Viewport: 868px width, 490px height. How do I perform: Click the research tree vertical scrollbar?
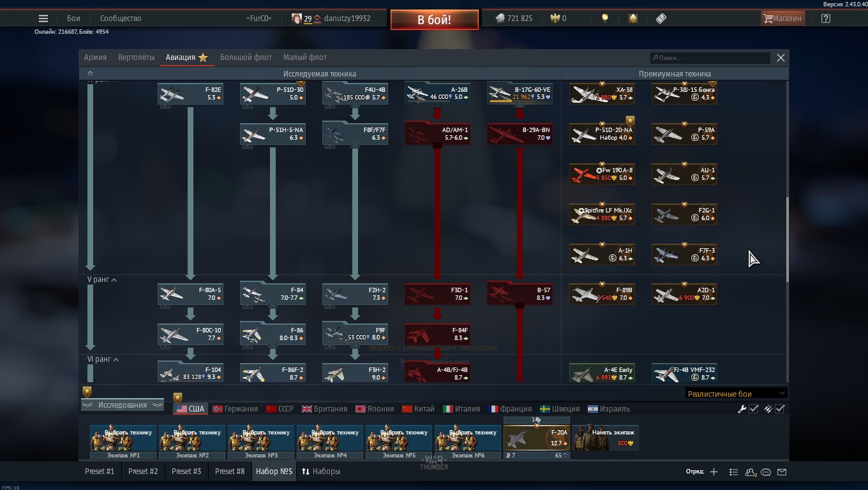click(787, 239)
